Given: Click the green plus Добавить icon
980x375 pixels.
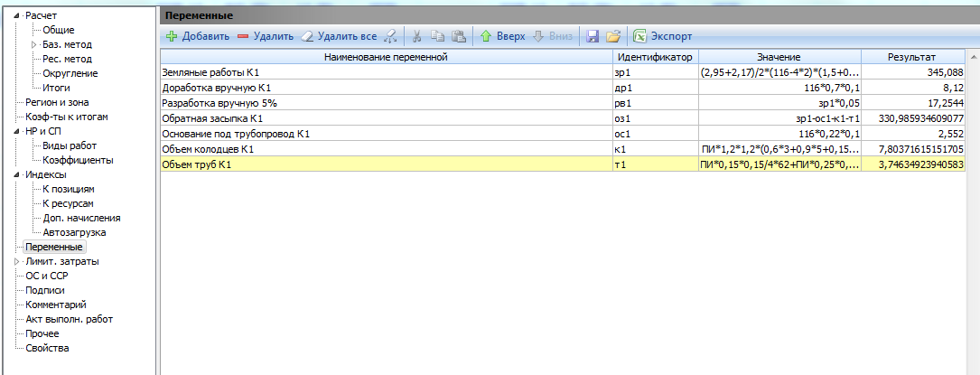Looking at the screenshot, I should pyautogui.click(x=171, y=37).
